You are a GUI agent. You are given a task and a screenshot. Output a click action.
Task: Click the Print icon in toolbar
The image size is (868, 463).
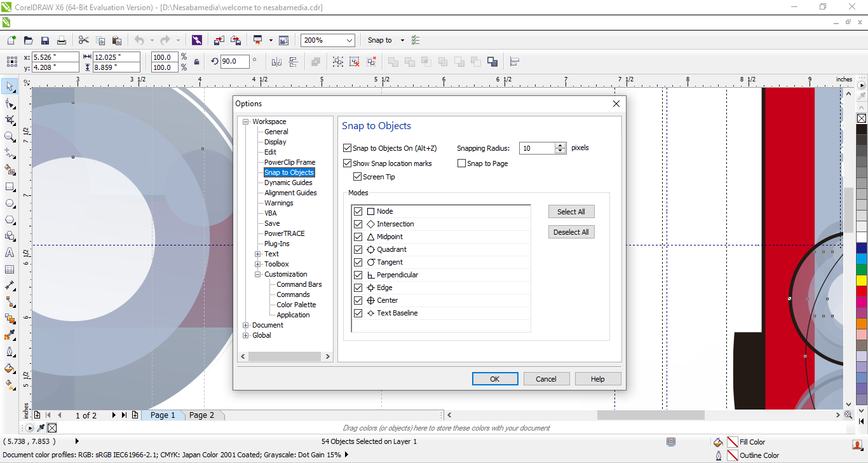pos(62,40)
